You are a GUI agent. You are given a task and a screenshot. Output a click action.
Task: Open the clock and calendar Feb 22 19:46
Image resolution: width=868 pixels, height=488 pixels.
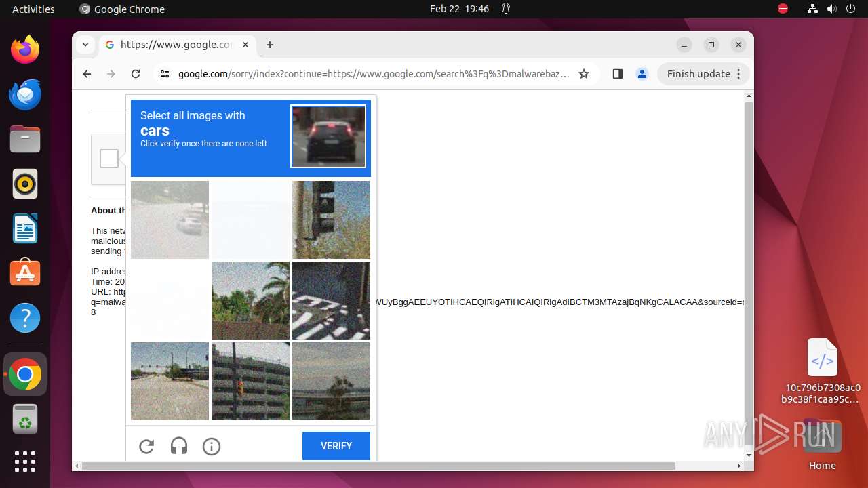tap(459, 9)
